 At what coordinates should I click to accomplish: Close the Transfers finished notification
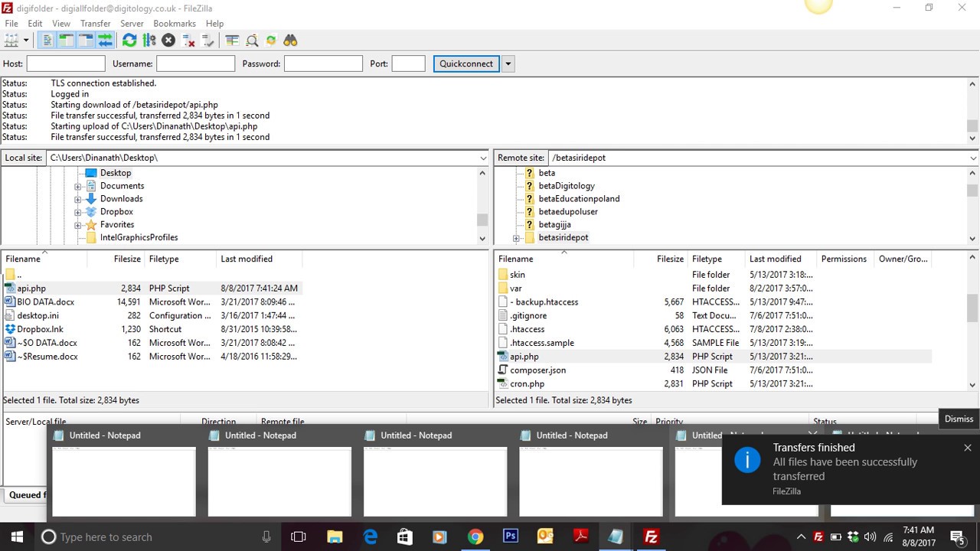pos(968,448)
